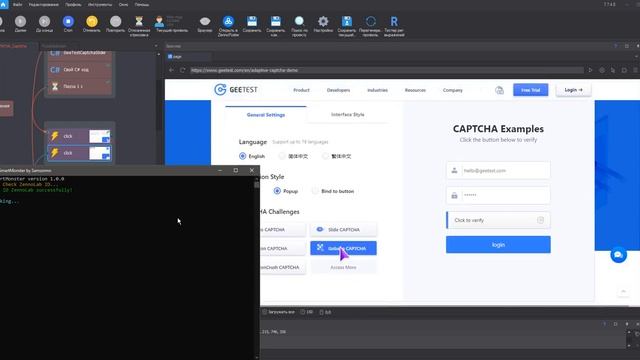The height and width of the screenshot is (360, 640).
Task: Select the Пауза pause action block
Action: [79, 87]
